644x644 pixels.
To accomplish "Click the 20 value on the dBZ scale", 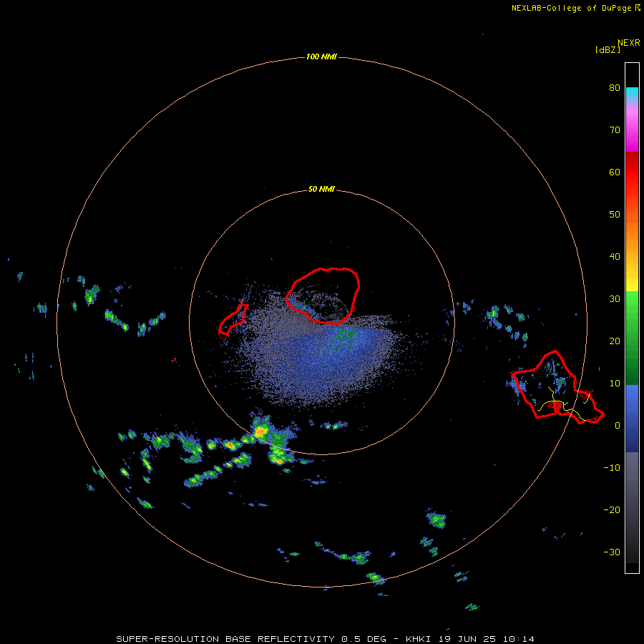I will click(615, 341).
